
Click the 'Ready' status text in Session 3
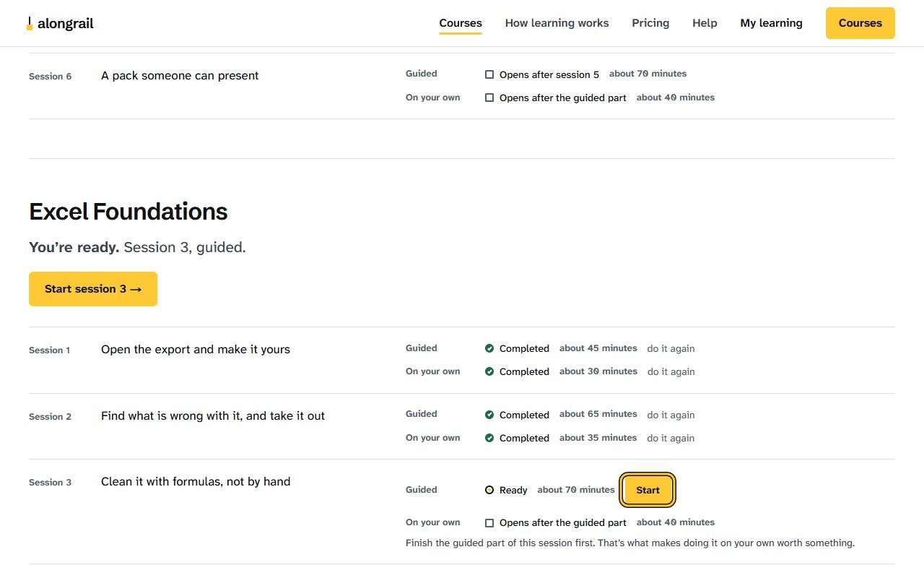[513, 490]
